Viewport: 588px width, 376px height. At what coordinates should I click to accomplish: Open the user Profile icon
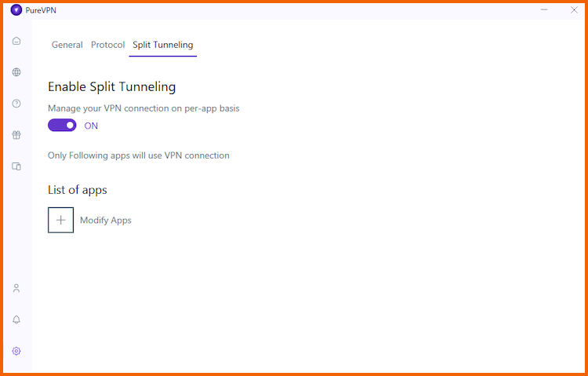[16, 289]
